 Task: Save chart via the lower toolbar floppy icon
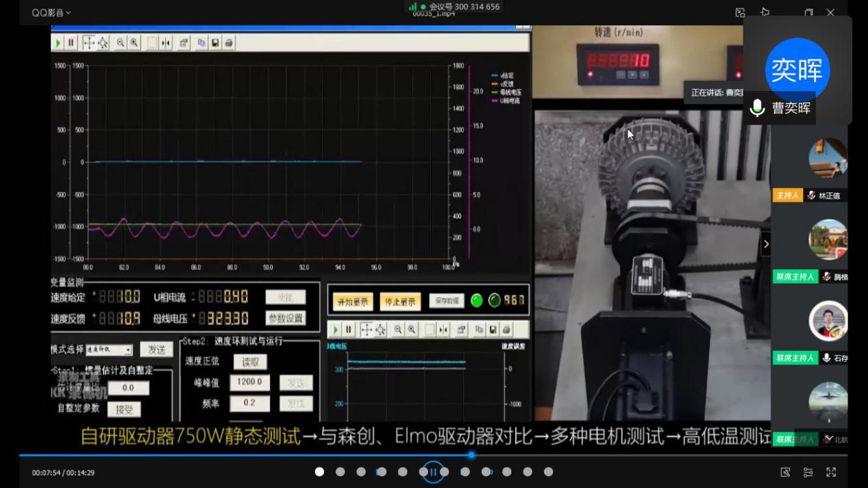coord(493,330)
